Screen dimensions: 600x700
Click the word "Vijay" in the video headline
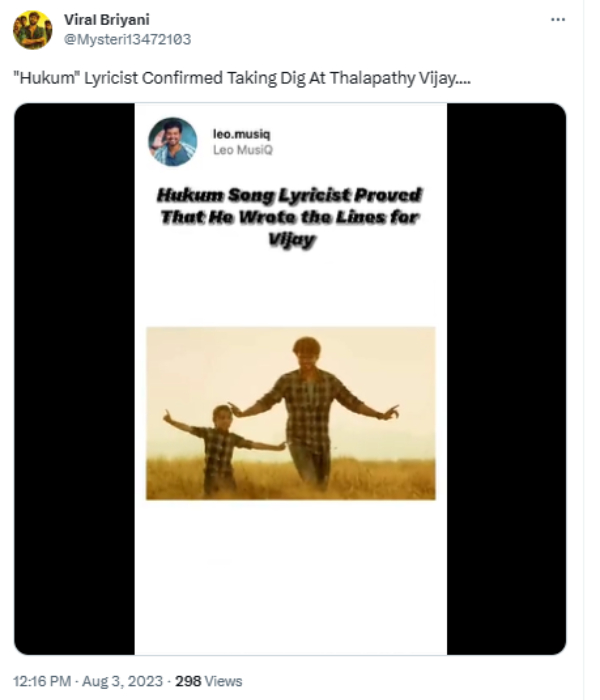(289, 240)
